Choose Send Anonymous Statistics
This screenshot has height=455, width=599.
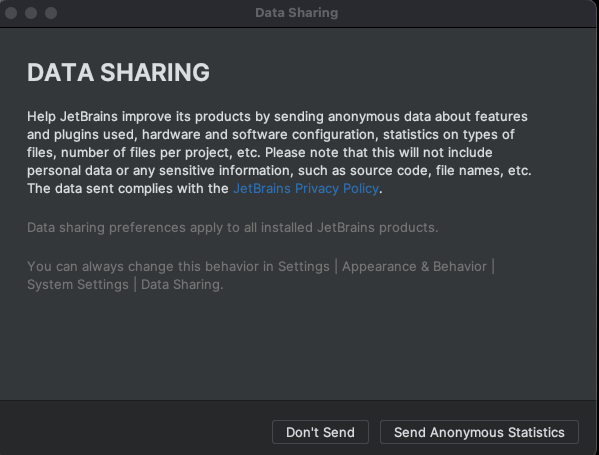point(479,432)
